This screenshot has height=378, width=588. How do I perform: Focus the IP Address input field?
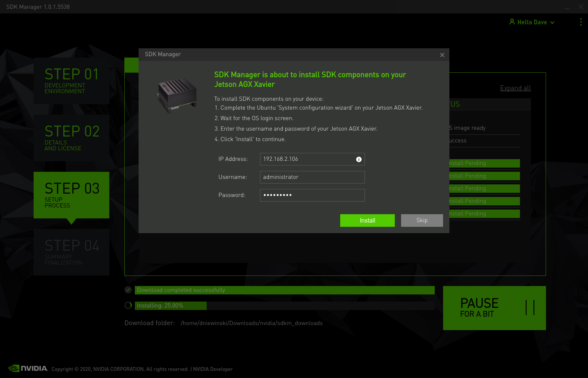(312, 159)
